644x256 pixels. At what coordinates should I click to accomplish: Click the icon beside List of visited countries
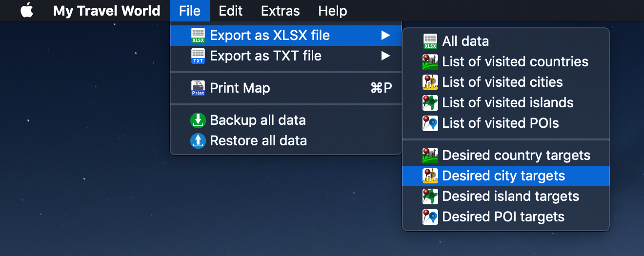pyautogui.click(x=430, y=62)
